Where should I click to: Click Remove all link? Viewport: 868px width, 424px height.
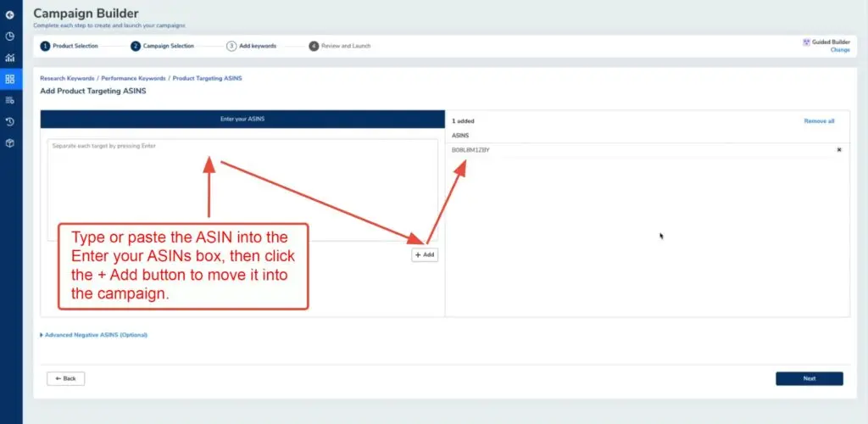819,121
